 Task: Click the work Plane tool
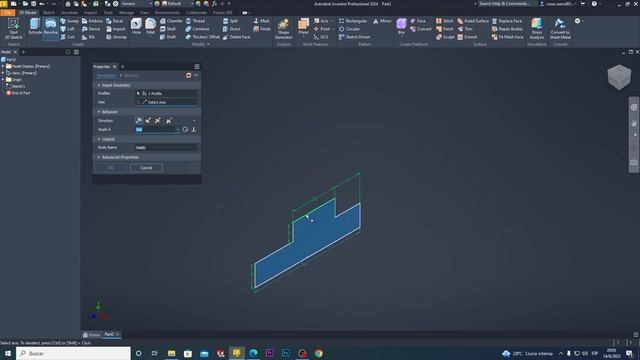(x=303, y=27)
